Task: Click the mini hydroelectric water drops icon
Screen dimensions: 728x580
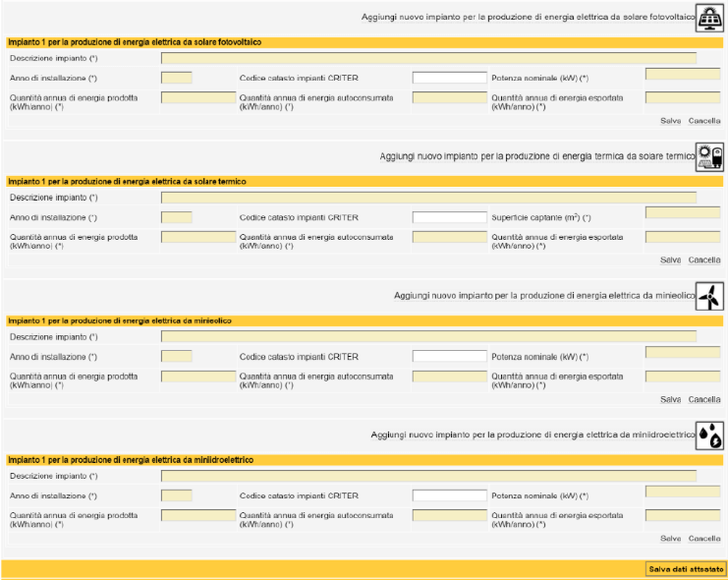Action: coord(709,435)
